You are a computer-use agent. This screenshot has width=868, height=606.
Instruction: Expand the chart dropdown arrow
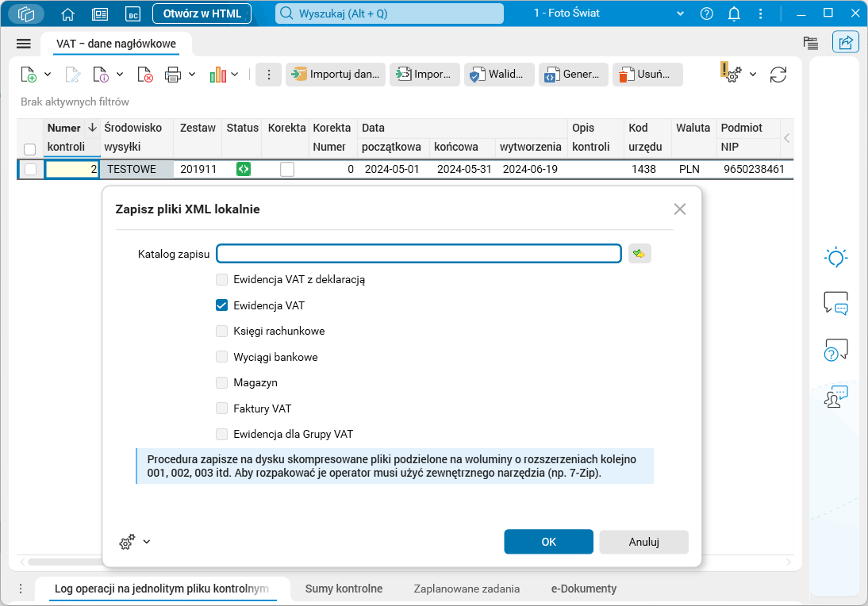click(235, 74)
